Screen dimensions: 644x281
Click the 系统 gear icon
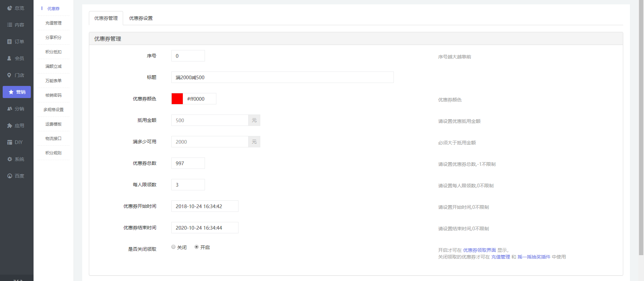pos(10,159)
